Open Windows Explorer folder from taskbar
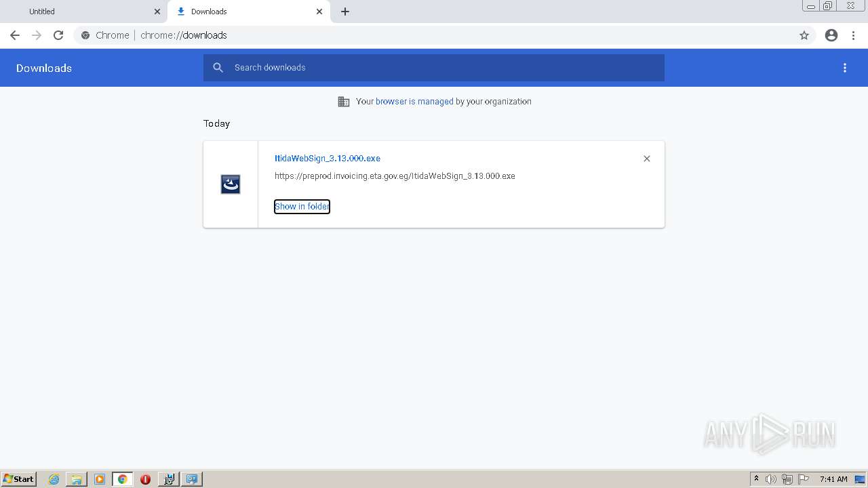Image resolution: width=868 pixels, height=488 pixels. (77, 479)
